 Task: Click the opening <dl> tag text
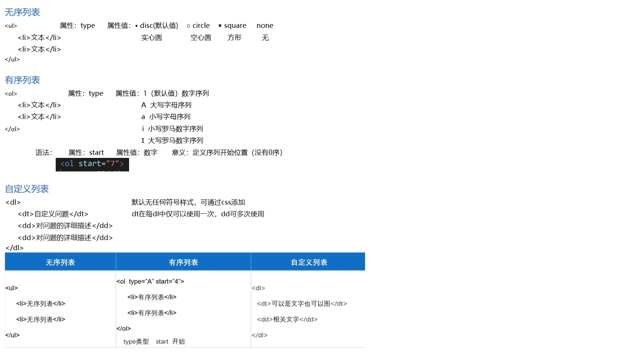(13, 202)
